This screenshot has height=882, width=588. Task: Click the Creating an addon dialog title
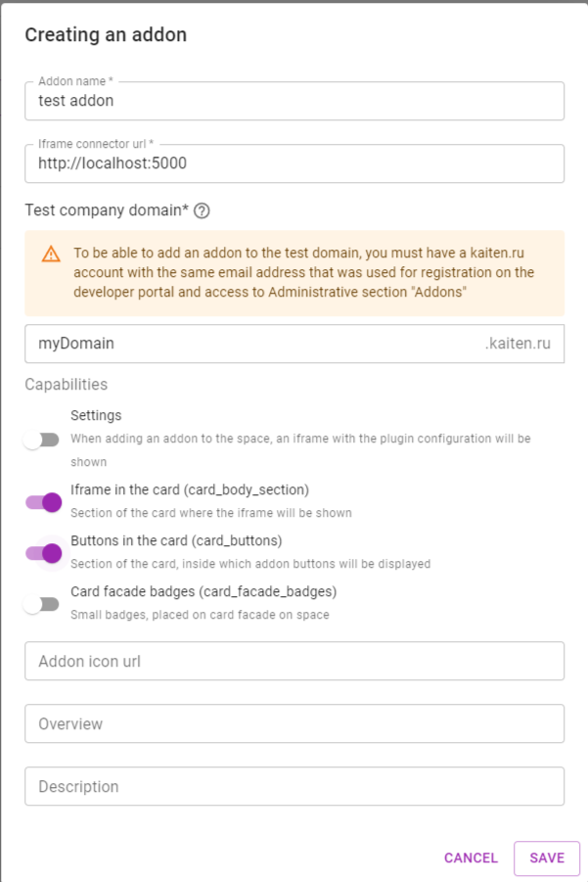coord(104,34)
